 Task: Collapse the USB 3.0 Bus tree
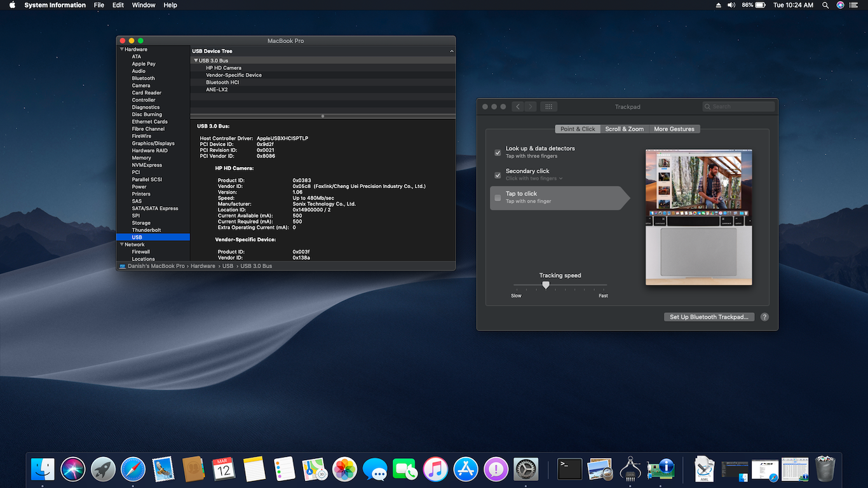[196, 60]
